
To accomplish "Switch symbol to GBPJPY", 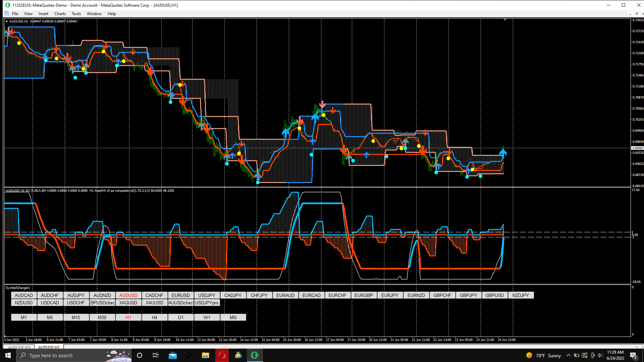I will pyautogui.click(x=468, y=295).
